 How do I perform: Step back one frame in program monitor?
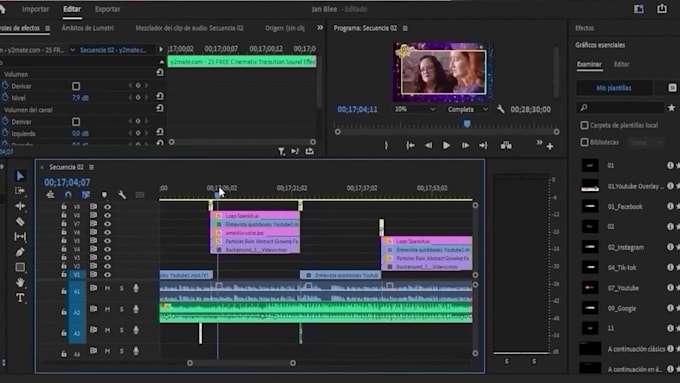point(428,145)
